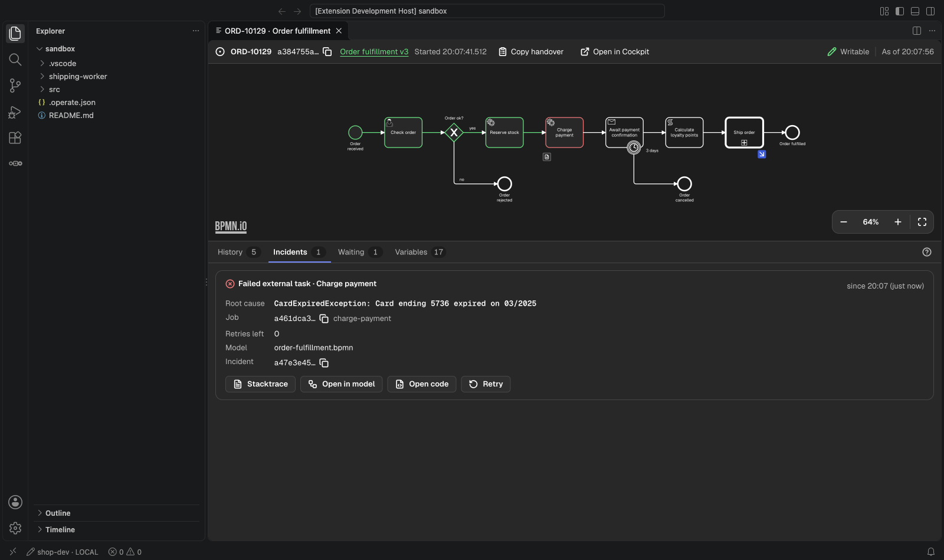The height and width of the screenshot is (560, 944).
Task: Split the editor right
Action: pyautogui.click(x=917, y=31)
